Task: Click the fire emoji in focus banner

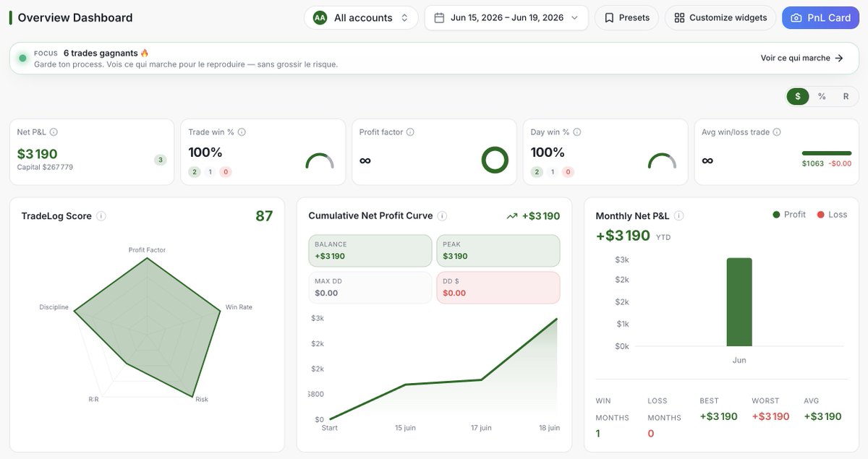Action: click(x=145, y=53)
